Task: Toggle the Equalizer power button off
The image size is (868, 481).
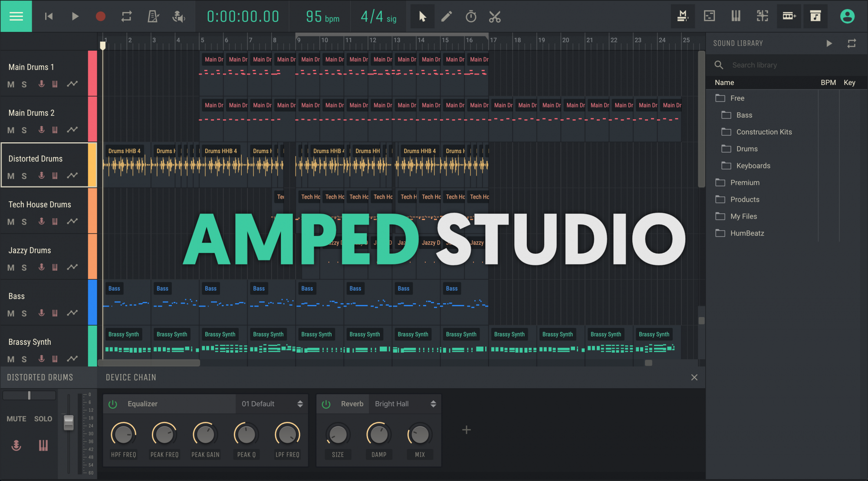Action: click(112, 404)
